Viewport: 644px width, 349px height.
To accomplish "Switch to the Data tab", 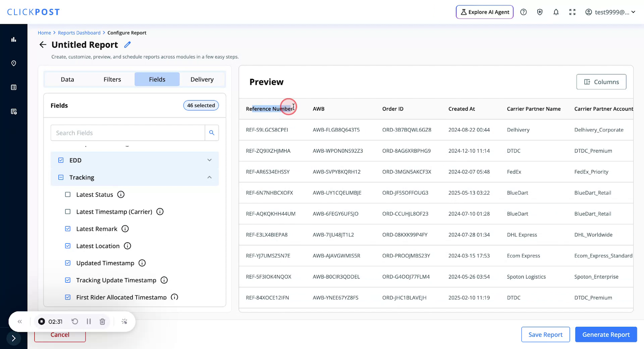I will 67,80.
